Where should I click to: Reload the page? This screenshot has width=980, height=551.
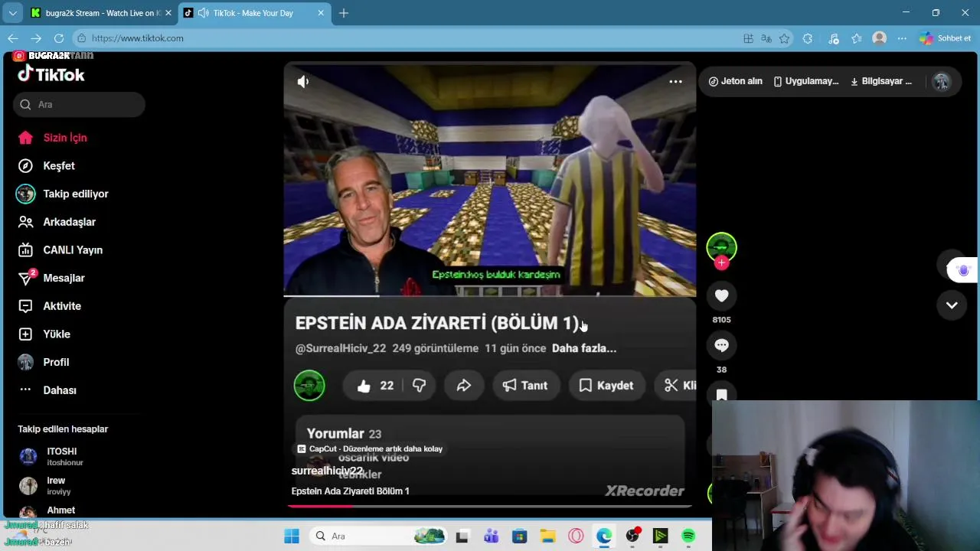coord(59,38)
